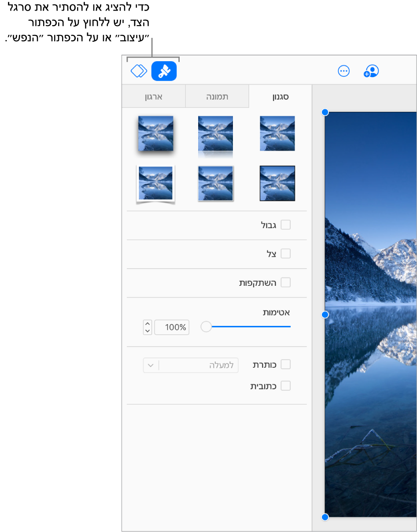This screenshot has width=417, height=532.
Task: Apply the curled white frame style thumbnail
Action: tap(155, 184)
